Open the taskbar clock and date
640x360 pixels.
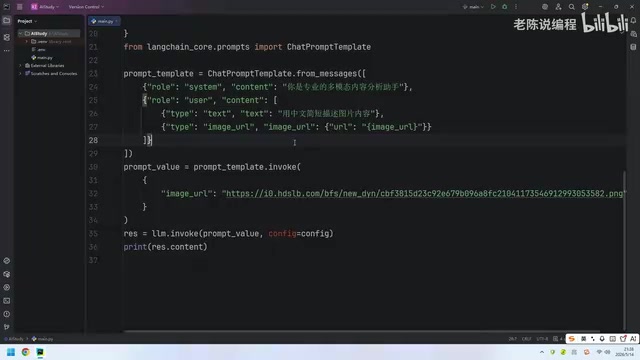point(624,352)
